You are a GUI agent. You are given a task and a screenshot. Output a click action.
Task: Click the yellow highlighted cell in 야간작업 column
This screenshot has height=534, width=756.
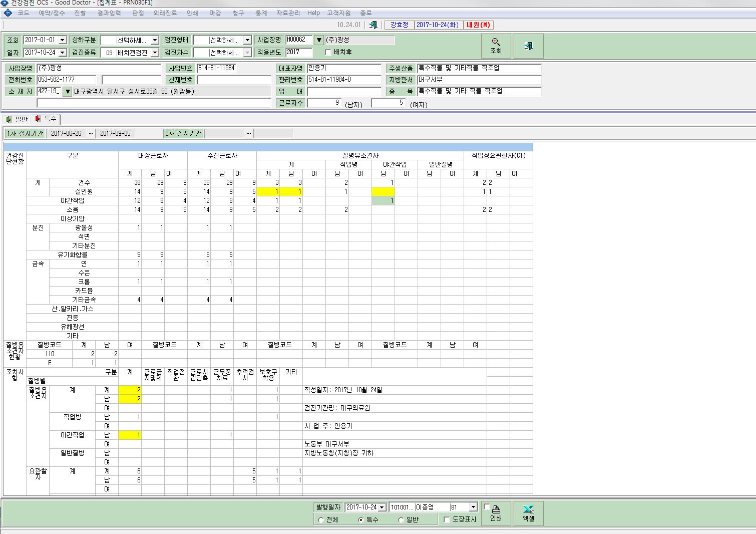tap(383, 191)
